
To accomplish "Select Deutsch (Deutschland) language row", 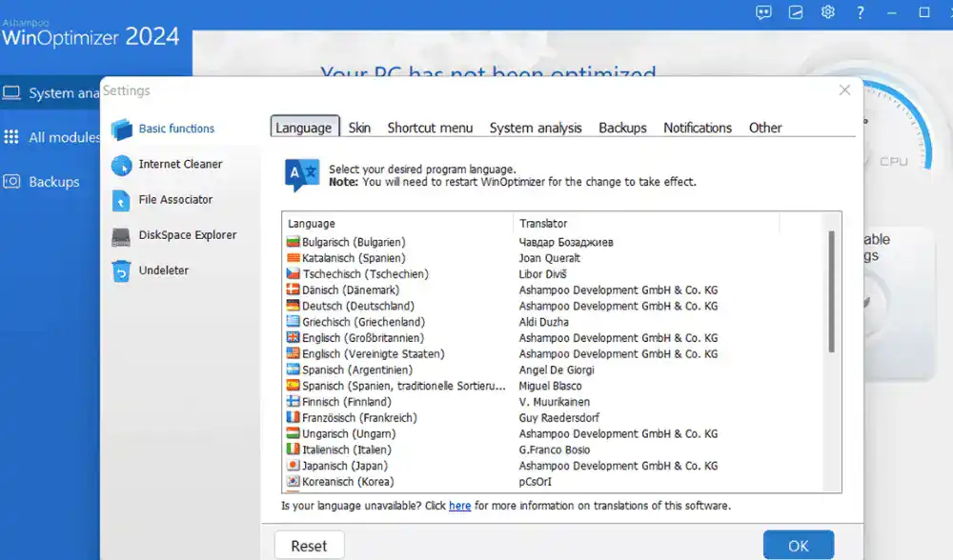I will click(x=357, y=306).
